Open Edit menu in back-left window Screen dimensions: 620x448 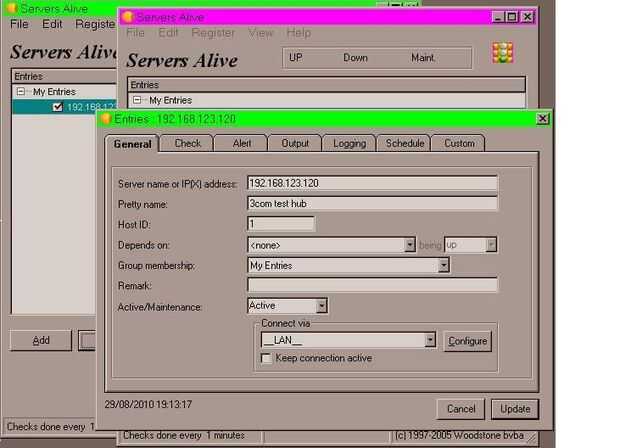pyautogui.click(x=52, y=24)
